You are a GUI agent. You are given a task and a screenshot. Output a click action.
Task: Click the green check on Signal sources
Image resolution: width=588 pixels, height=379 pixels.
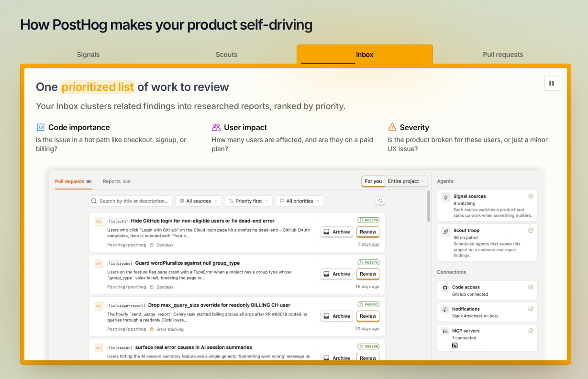coord(531,196)
